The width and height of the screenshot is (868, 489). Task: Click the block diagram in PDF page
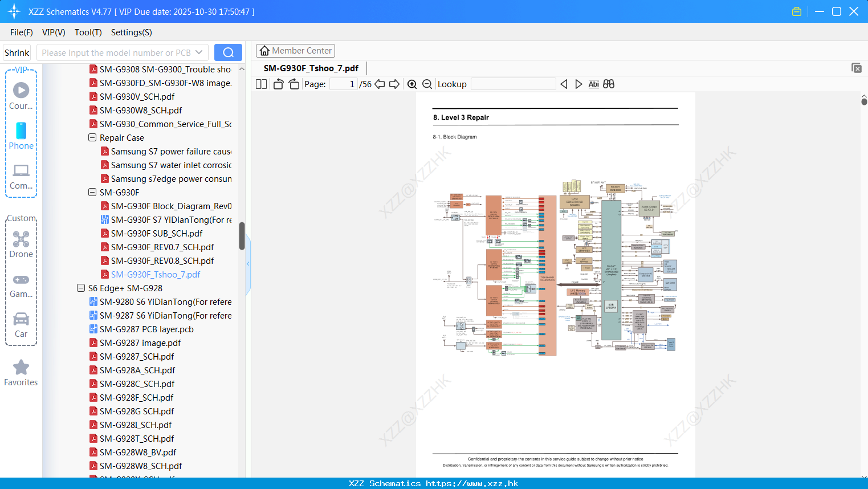(555, 268)
